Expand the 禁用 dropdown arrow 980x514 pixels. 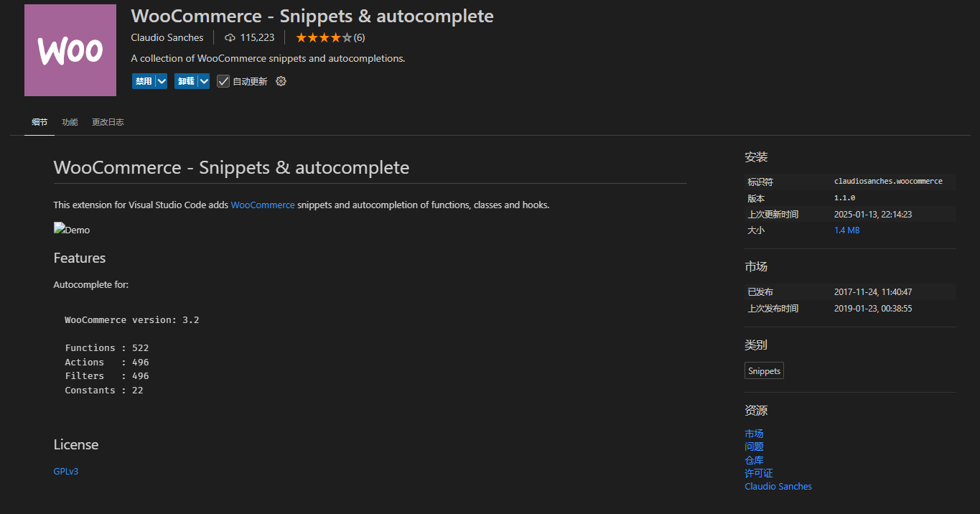[161, 81]
